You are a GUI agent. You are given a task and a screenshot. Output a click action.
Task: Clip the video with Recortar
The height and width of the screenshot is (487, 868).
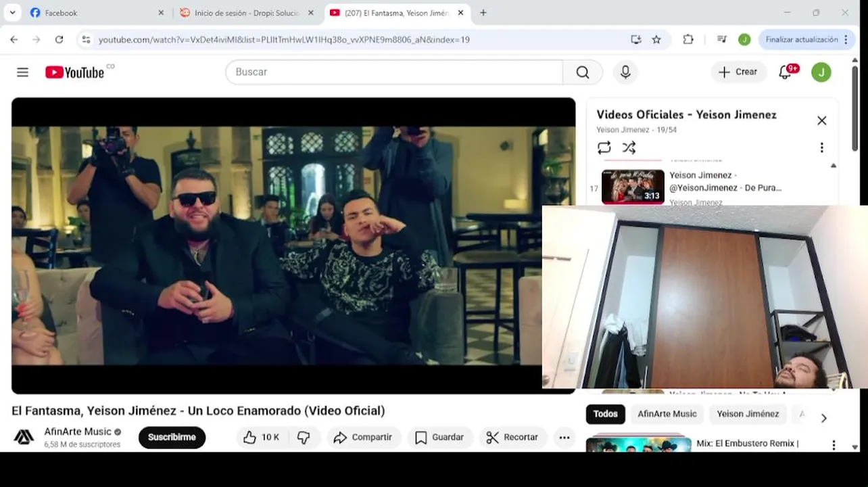[512, 438]
